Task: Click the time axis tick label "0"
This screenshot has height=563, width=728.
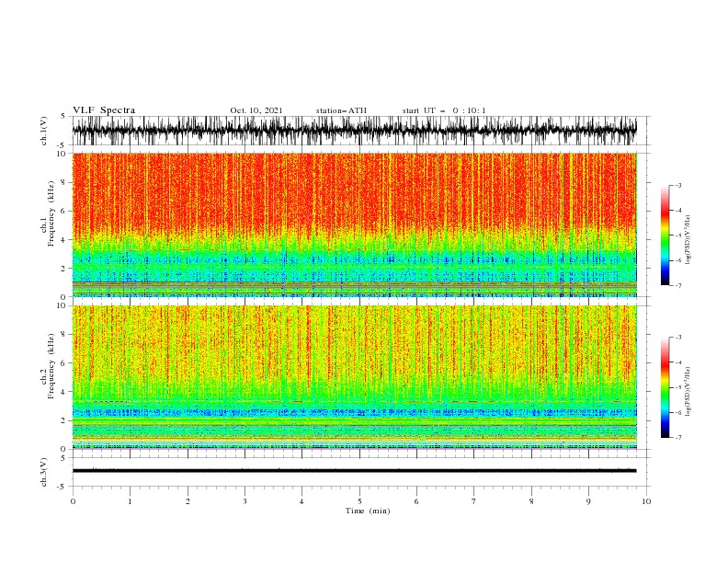Action: coord(73,501)
